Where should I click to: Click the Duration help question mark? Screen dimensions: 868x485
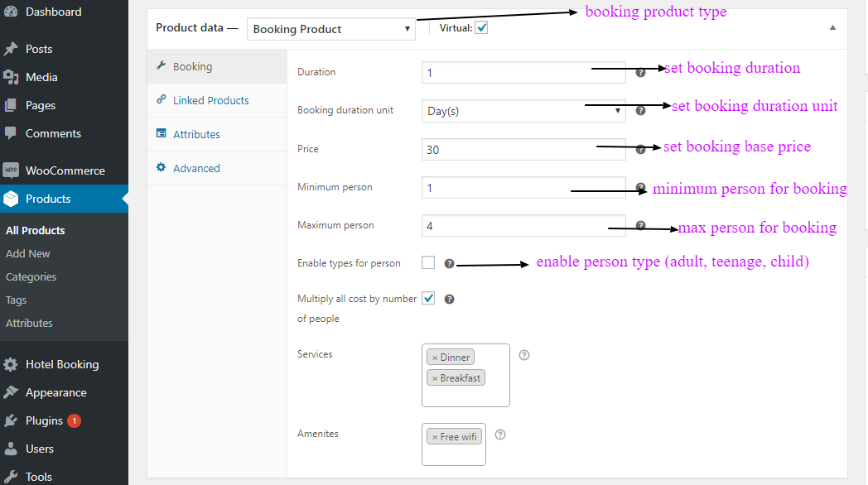(640, 72)
